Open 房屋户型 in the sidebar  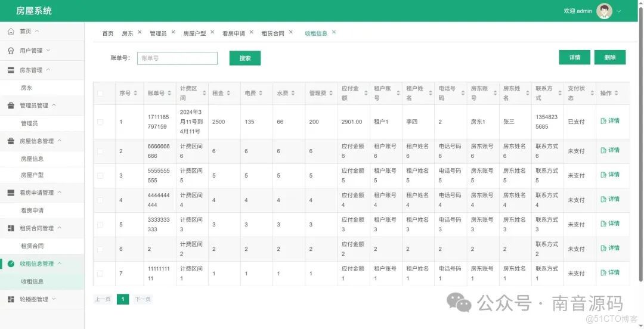tap(32, 175)
